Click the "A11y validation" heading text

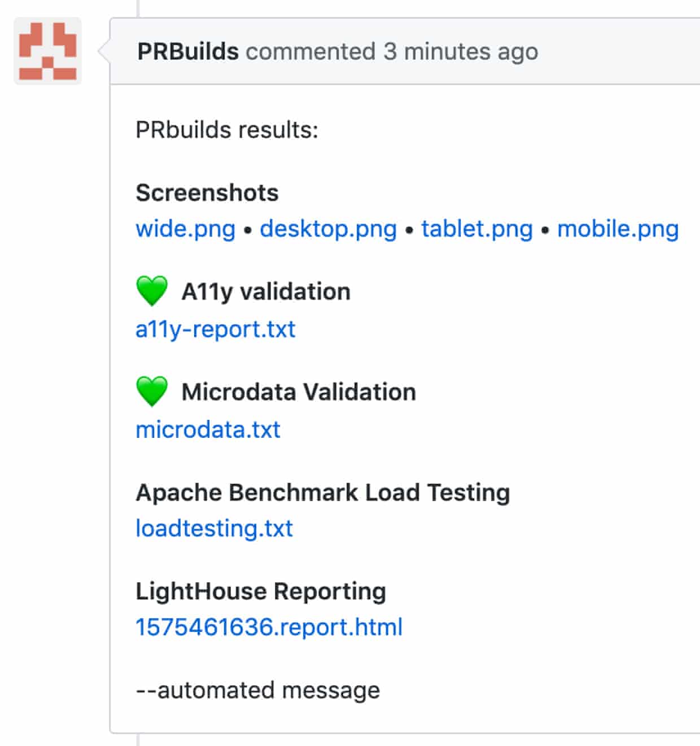pyautogui.click(x=266, y=292)
